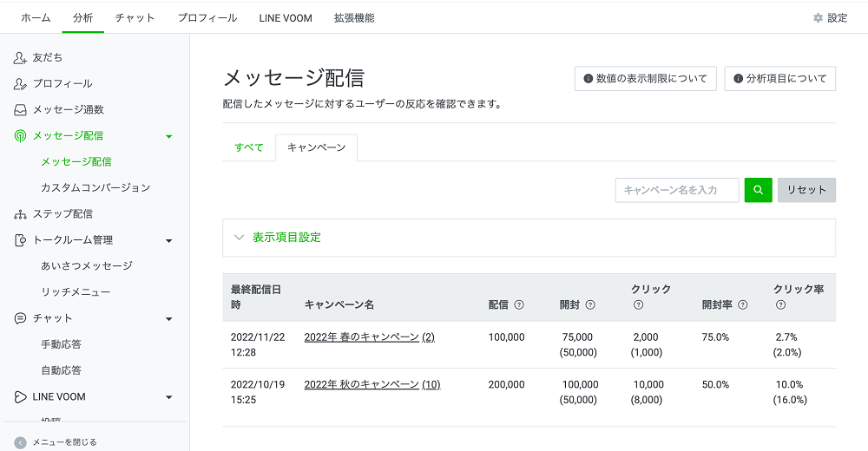
Task: Click the キャンペーン名を入力 search field
Action: coord(677,190)
